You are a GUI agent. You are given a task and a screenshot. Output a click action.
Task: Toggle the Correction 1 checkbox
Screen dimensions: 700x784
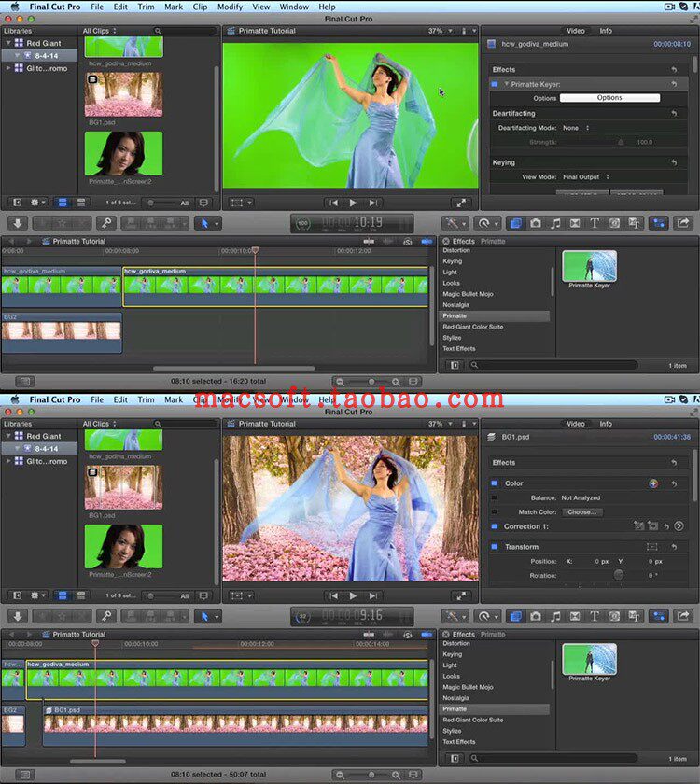tap(494, 526)
